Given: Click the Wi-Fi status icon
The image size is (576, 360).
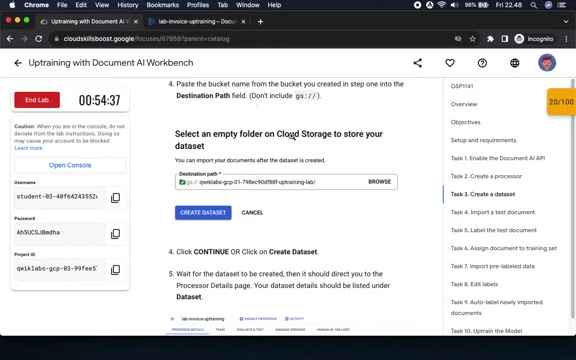Looking at the screenshot, I should pyautogui.click(x=442, y=5).
